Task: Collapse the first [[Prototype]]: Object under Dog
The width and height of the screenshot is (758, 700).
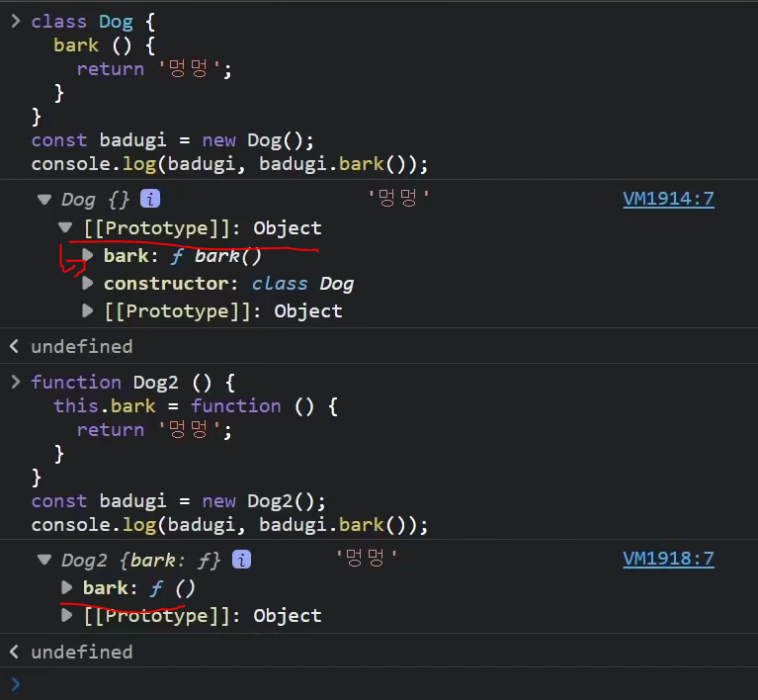Action: click(65, 227)
